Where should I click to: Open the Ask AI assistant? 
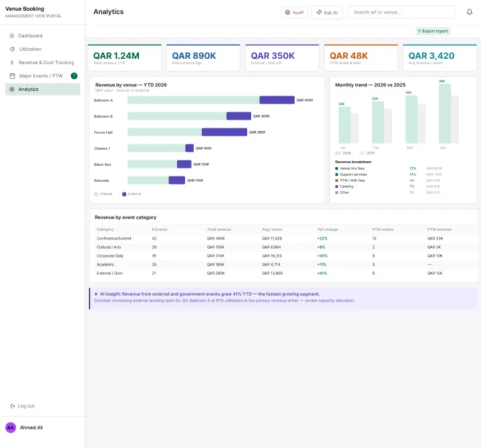point(327,12)
